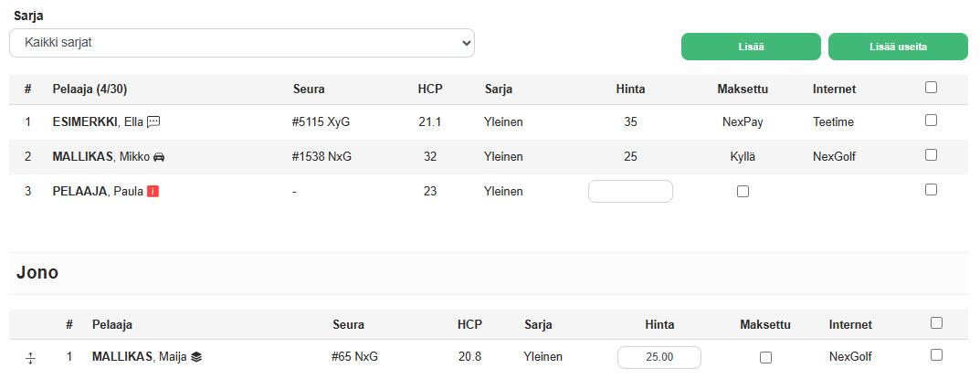Viewport: 980px width, 379px height.
Task: Expand the Kaikki sarjat dropdown
Action: pyautogui.click(x=242, y=43)
